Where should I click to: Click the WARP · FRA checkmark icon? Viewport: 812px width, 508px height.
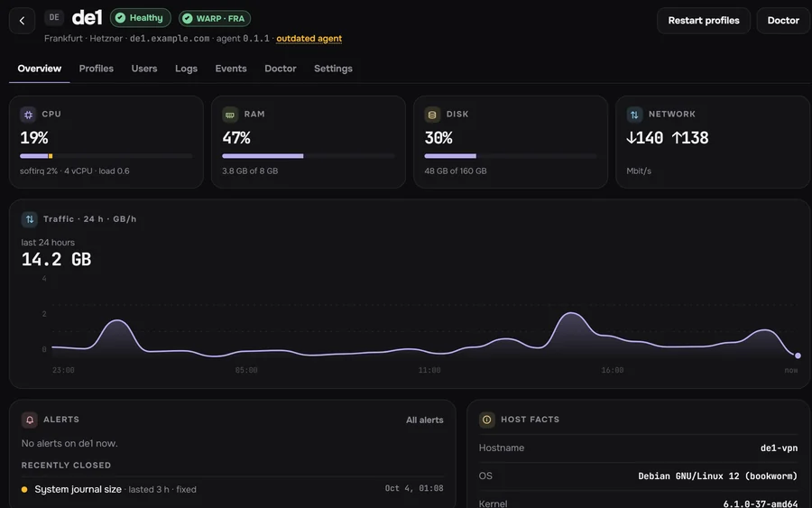point(188,19)
